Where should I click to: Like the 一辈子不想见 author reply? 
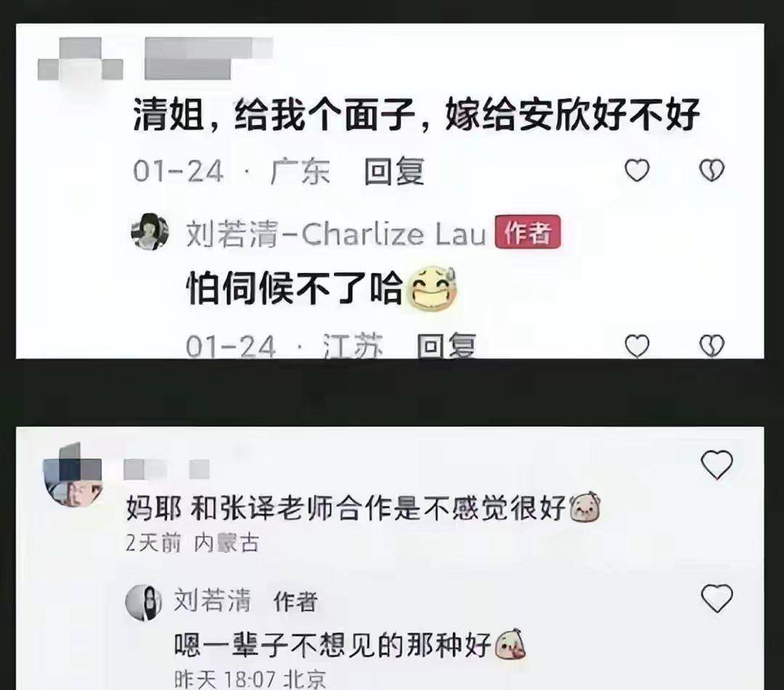pyautogui.click(x=716, y=598)
